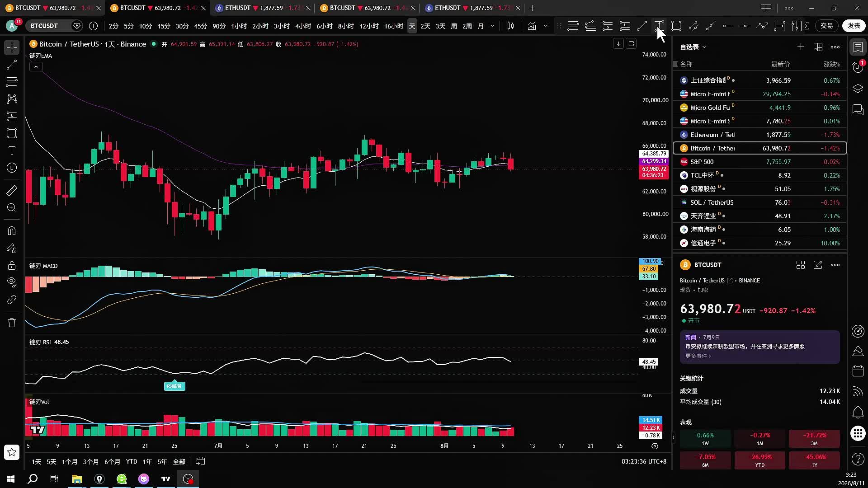Open the tab layout selector at top
Image resolution: width=868 pixels, height=488 pixels.
coord(766,8)
